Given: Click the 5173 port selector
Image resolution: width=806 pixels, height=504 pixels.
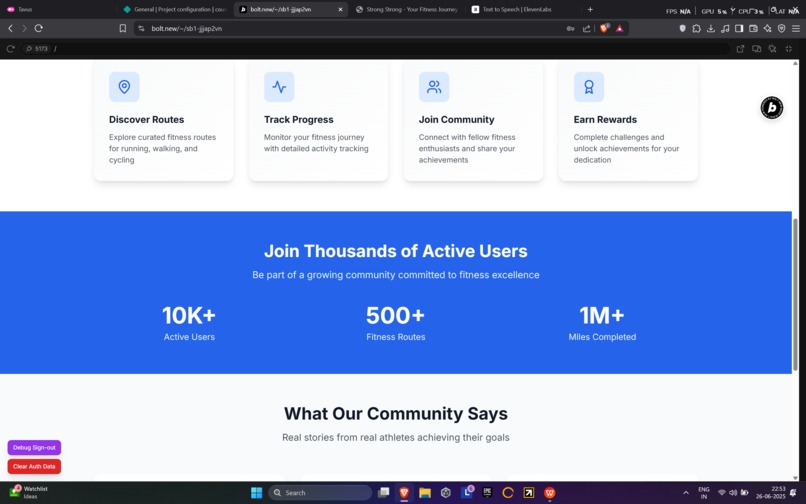Looking at the screenshot, I should [36, 49].
